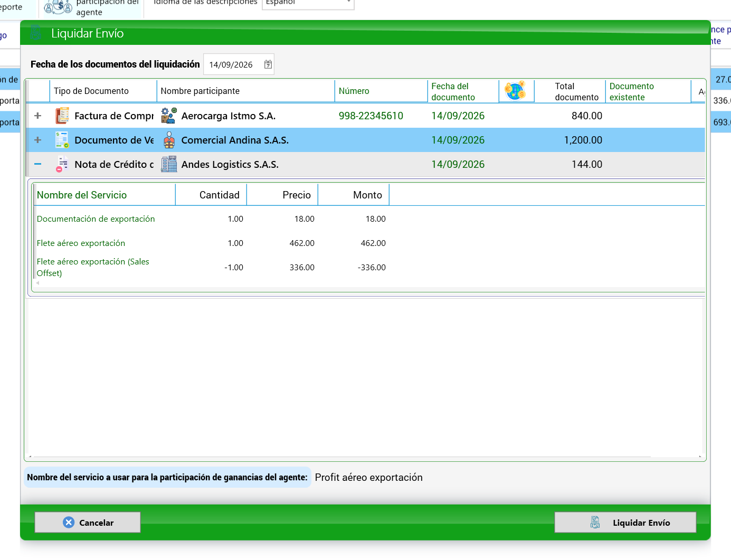Click the Cantidad column header
The height and width of the screenshot is (560, 731).
point(211,195)
